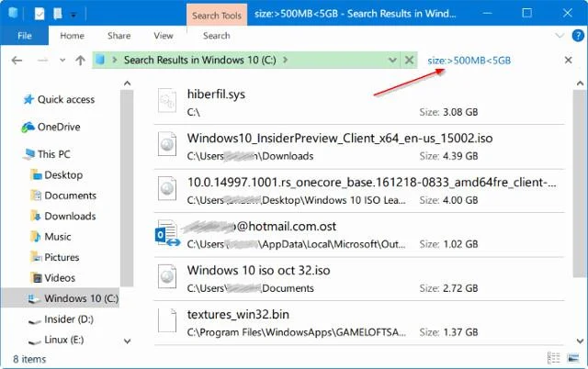Click the Insider (D:) drive icon
This screenshot has height=369, width=588.
click(35, 320)
